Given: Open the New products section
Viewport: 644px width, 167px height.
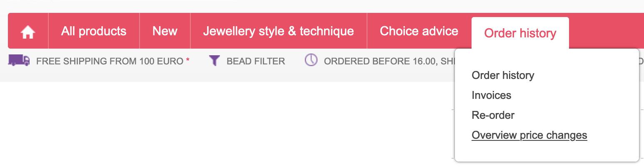Looking at the screenshot, I should [x=165, y=31].
